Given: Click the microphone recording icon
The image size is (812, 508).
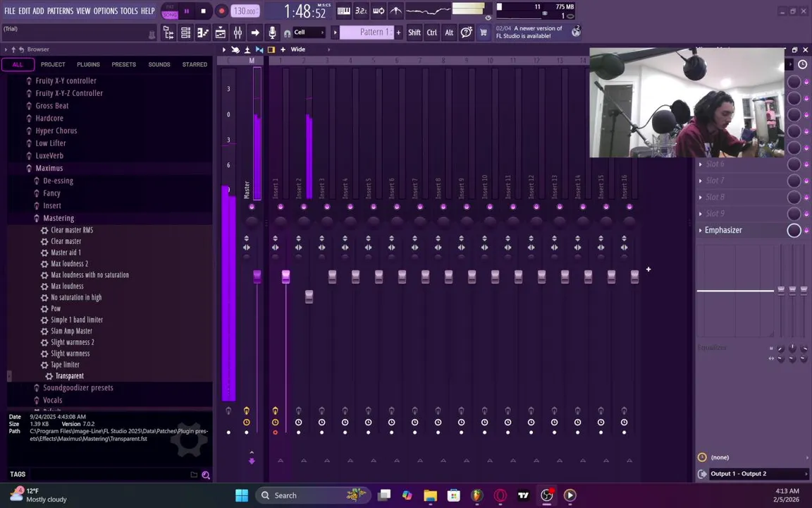Looking at the screenshot, I should 272,32.
